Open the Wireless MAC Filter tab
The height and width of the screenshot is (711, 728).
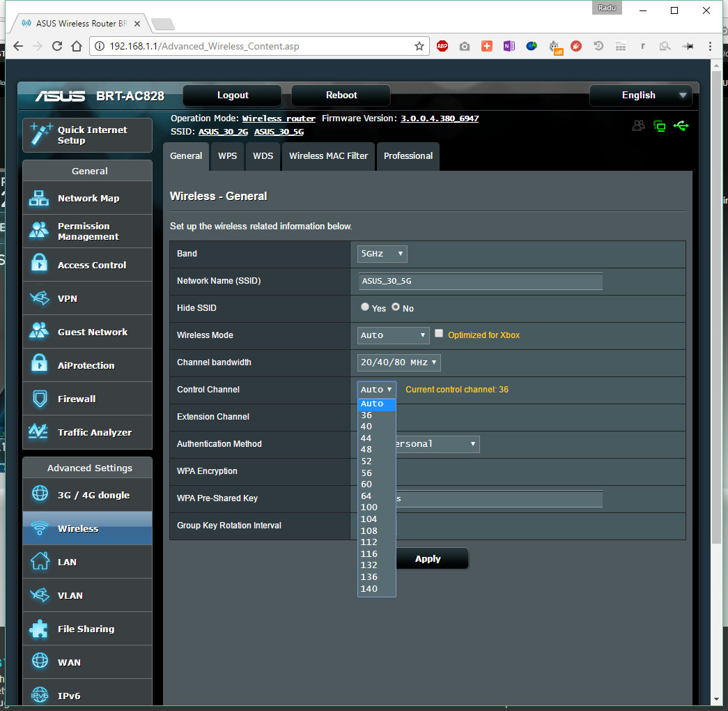(328, 156)
